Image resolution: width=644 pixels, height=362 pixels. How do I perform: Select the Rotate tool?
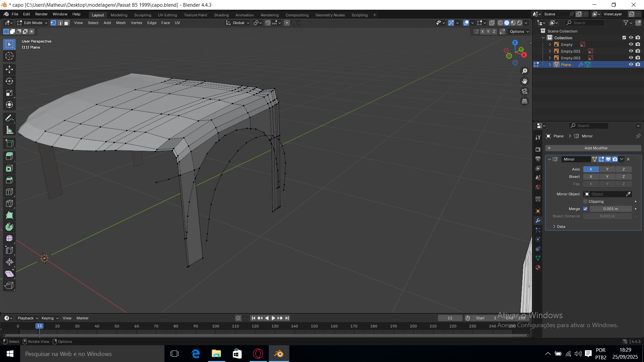[x=9, y=81]
